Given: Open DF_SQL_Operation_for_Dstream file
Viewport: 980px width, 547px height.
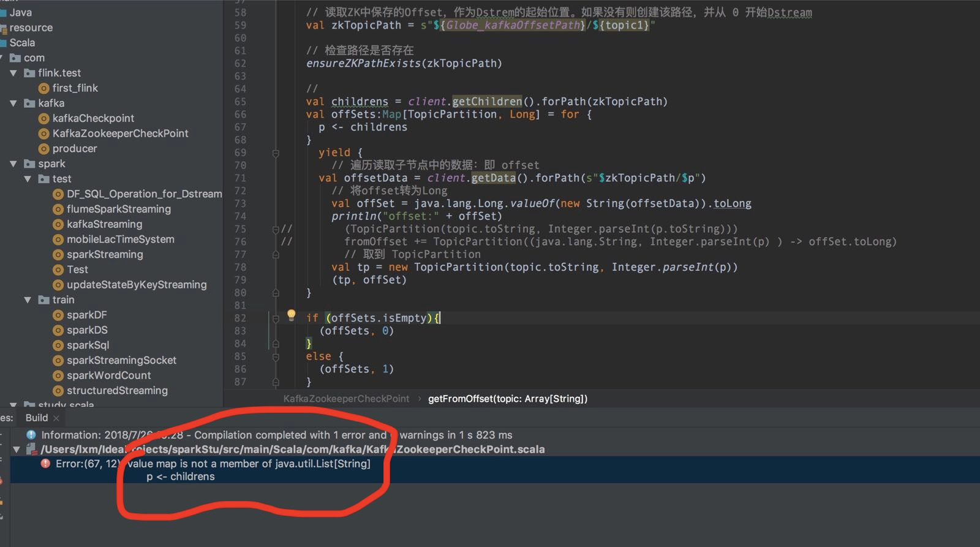Looking at the screenshot, I should [x=144, y=194].
